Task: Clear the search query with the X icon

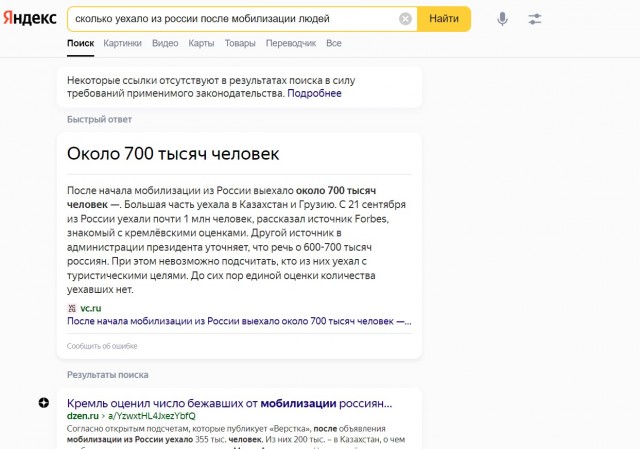Action: point(405,19)
